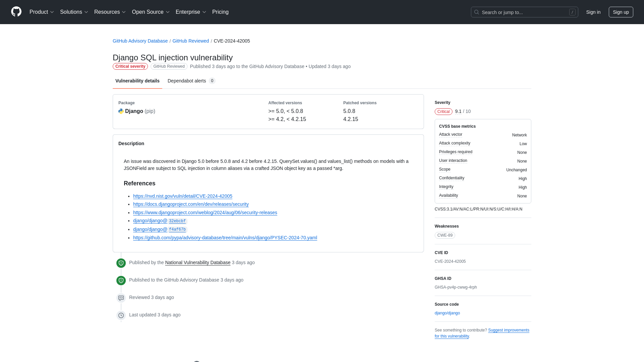
Task: Open the PYSEC-2024-70.yaml advisory link
Action: point(225,238)
